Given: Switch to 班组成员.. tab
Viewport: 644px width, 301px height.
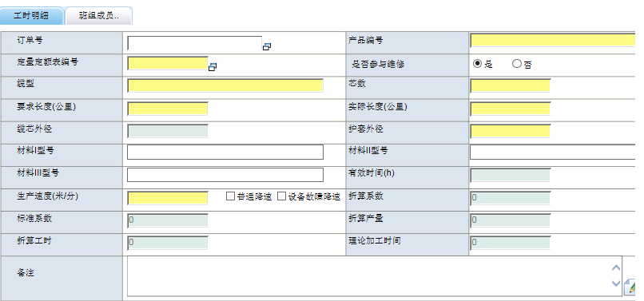Looking at the screenshot, I should click(99, 16).
